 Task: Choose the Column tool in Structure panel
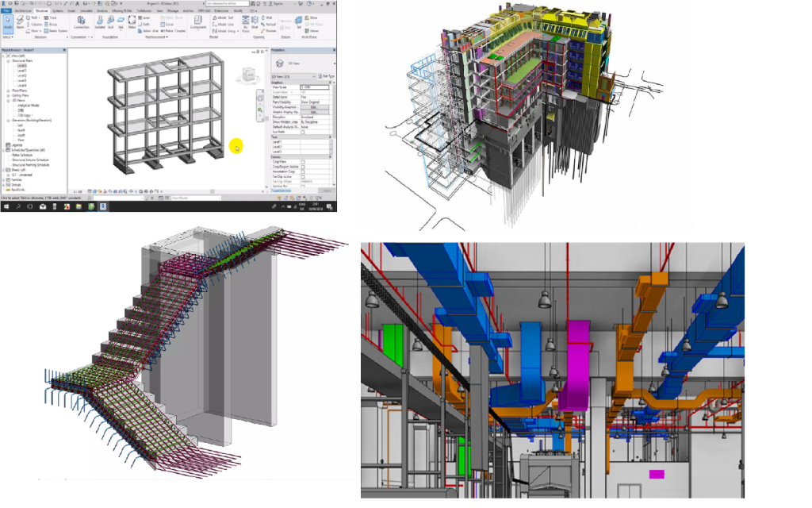[x=34, y=25]
